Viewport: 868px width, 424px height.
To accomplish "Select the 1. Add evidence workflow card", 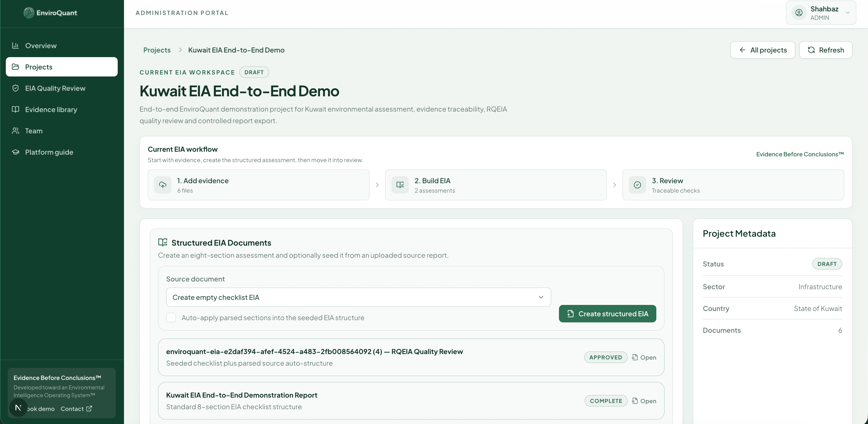I will pyautogui.click(x=258, y=185).
